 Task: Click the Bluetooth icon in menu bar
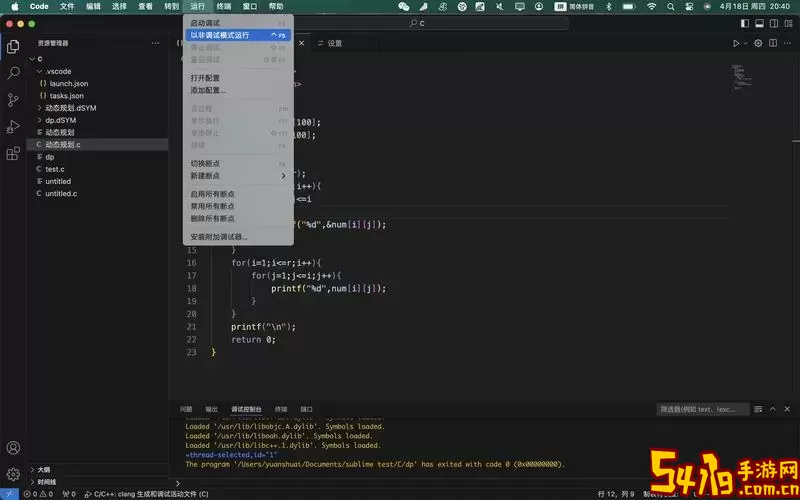[x=609, y=7]
